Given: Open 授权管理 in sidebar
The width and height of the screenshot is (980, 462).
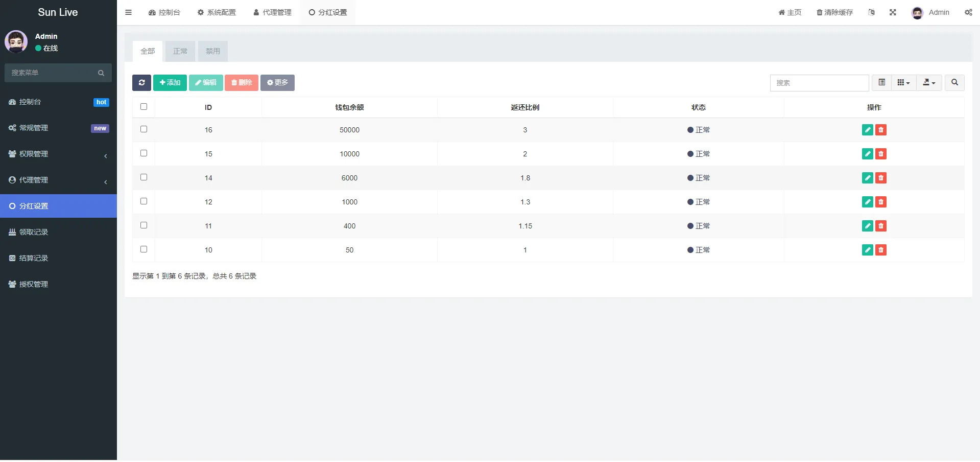Looking at the screenshot, I should pyautogui.click(x=58, y=284).
